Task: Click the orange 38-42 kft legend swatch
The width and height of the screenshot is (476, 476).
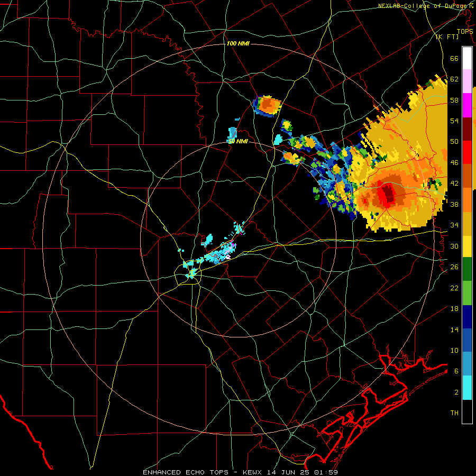Action: (467, 200)
